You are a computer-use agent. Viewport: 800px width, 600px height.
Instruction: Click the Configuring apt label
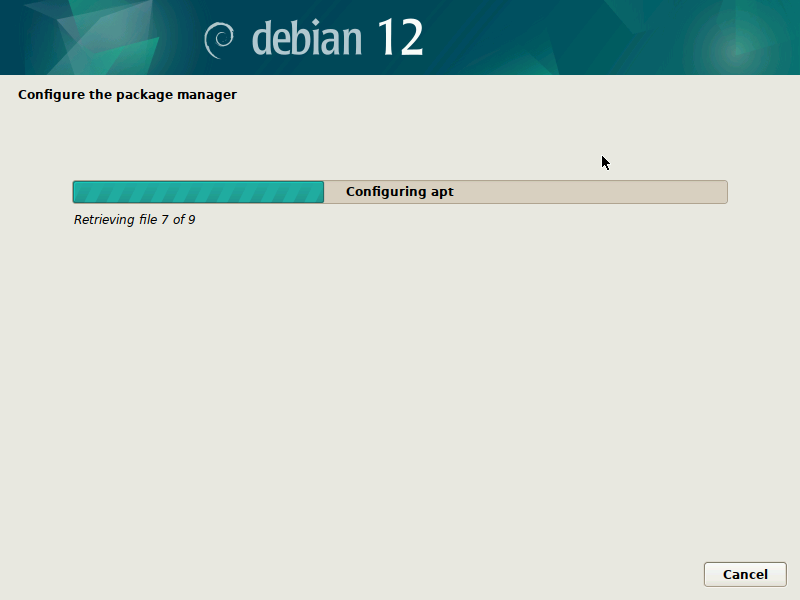pyautogui.click(x=399, y=191)
